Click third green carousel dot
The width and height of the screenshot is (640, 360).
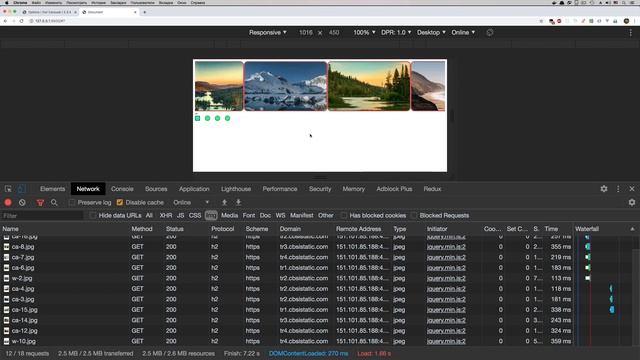(218, 118)
